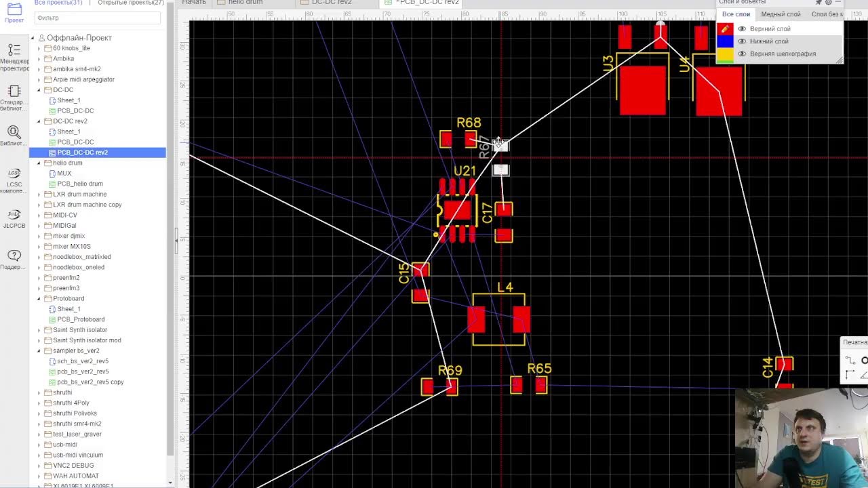
Task: Open the JLCPCB ordering icon
Action: 14,214
